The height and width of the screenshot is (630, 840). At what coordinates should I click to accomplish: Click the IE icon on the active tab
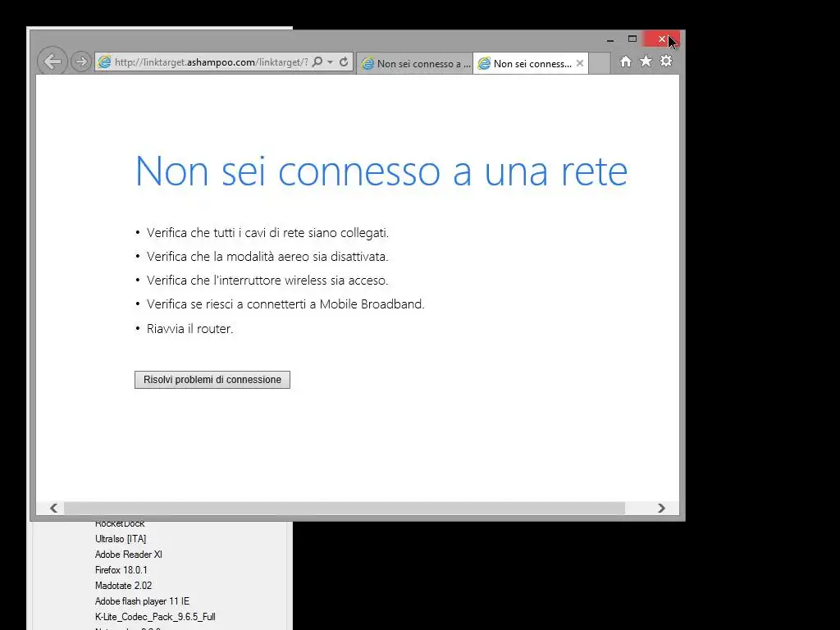click(484, 64)
